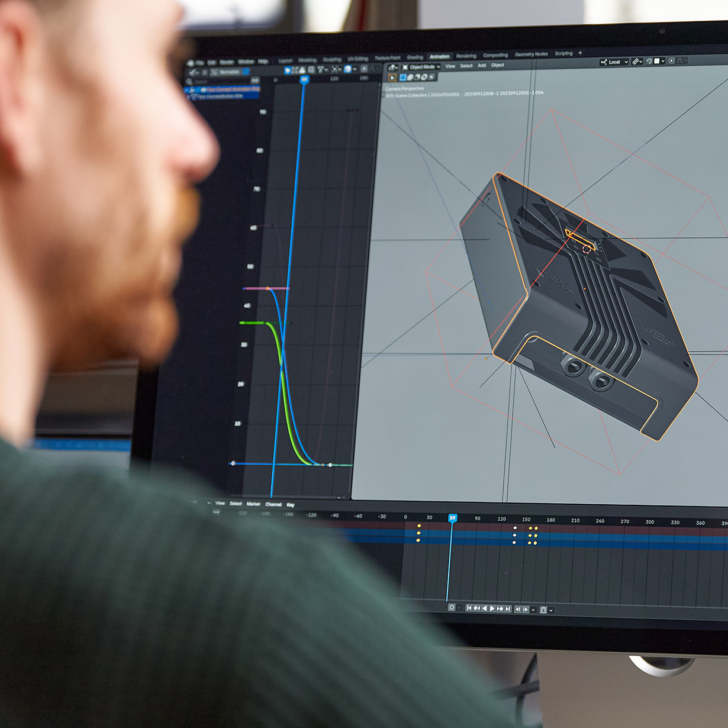Open the pivot point dropdown
The width and height of the screenshot is (728, 728).
637,62
